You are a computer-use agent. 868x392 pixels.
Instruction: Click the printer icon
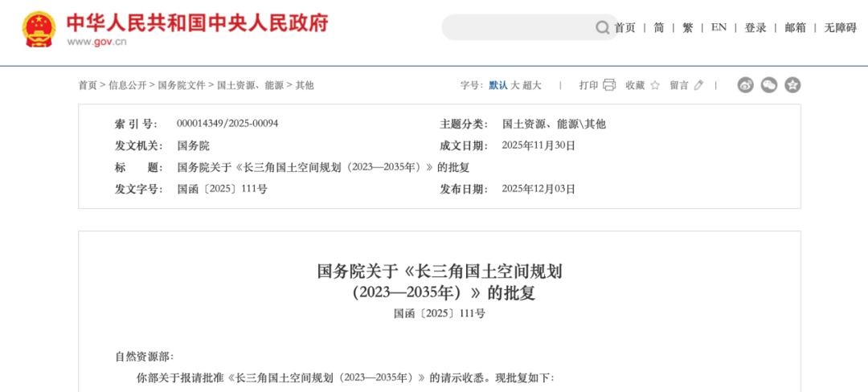(x=609, y=85)
